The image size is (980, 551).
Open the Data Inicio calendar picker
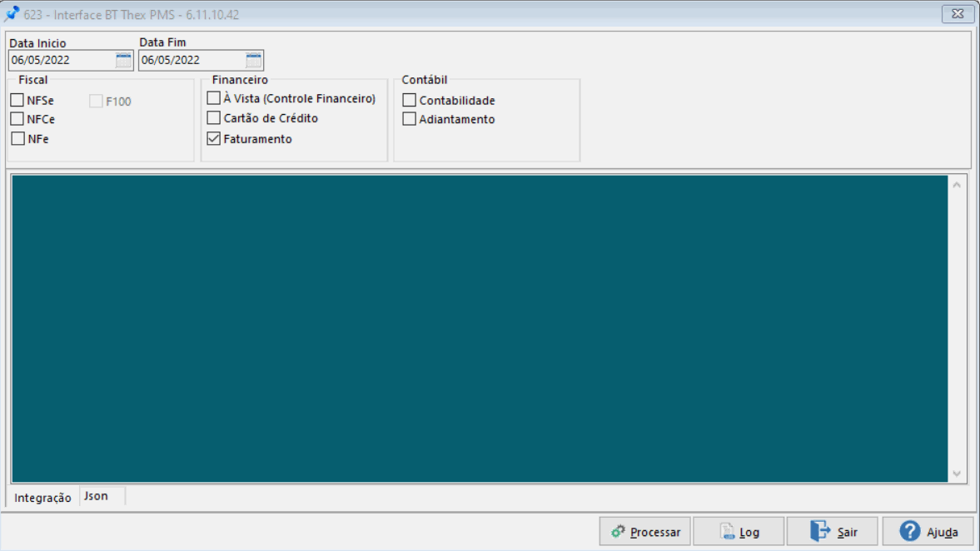click(x=123, y=60)
